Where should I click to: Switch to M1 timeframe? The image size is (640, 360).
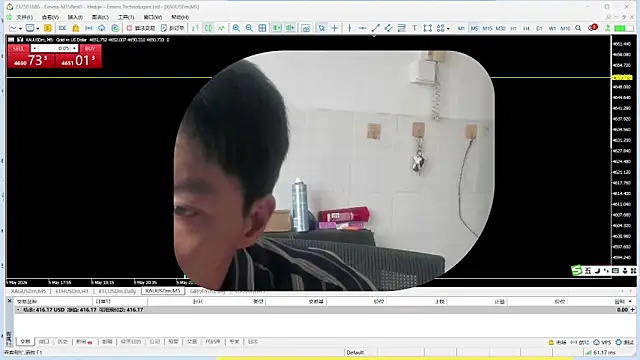click(x=461, y=29)
